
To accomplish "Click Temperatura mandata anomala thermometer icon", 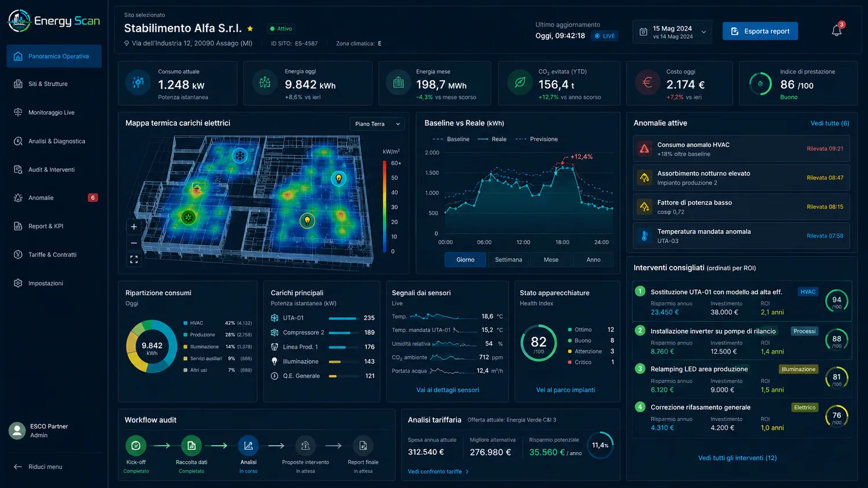I will pyautogui.click(x=644, y=236).
